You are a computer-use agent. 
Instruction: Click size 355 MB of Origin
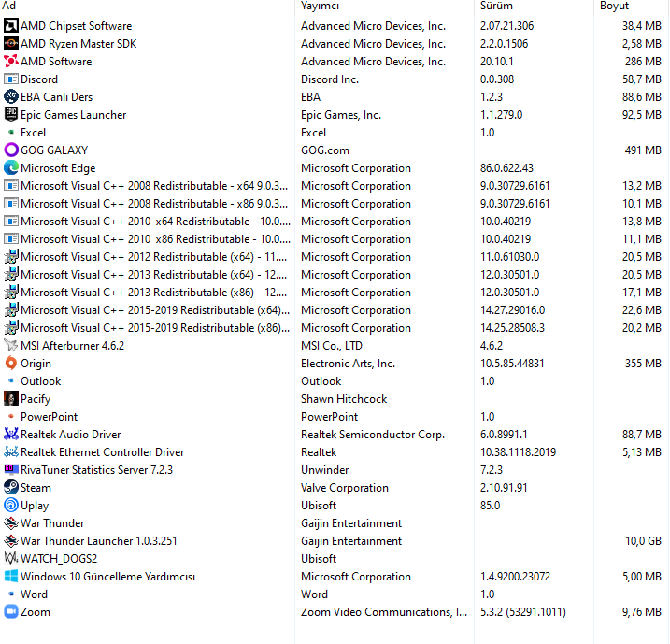(643, 364)
